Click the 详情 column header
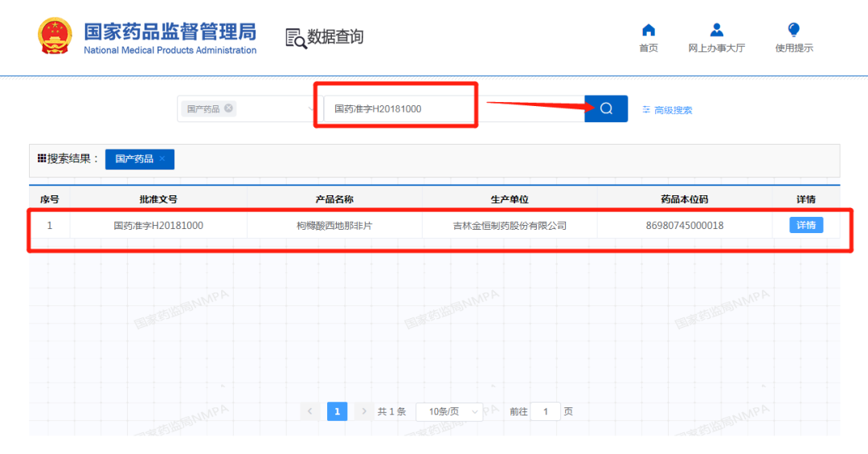Viewport: 868px width, 454px height. point(806,199)
